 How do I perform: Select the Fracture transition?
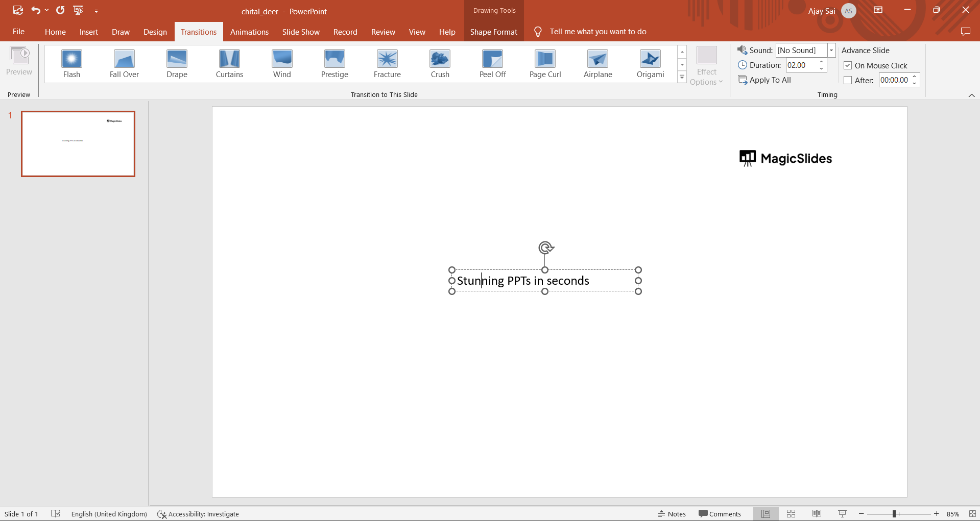[x=387, y=64]
